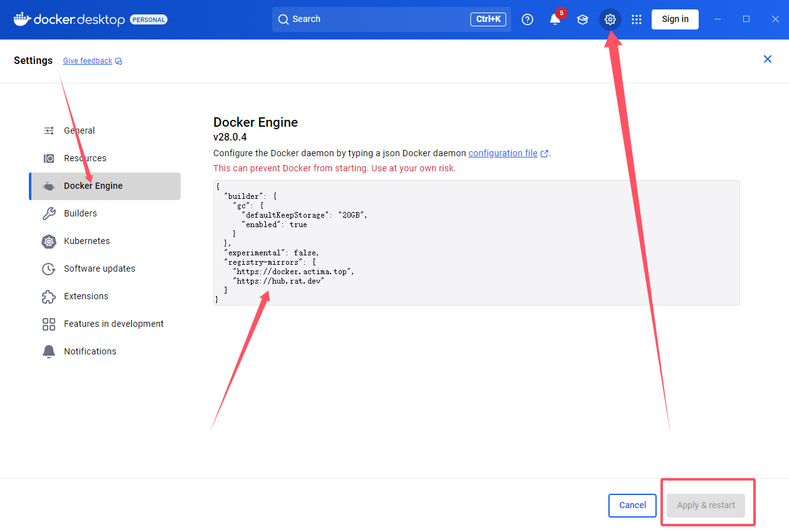
Task: Click the "builder" key line
Action: click(x=250, y=196)
